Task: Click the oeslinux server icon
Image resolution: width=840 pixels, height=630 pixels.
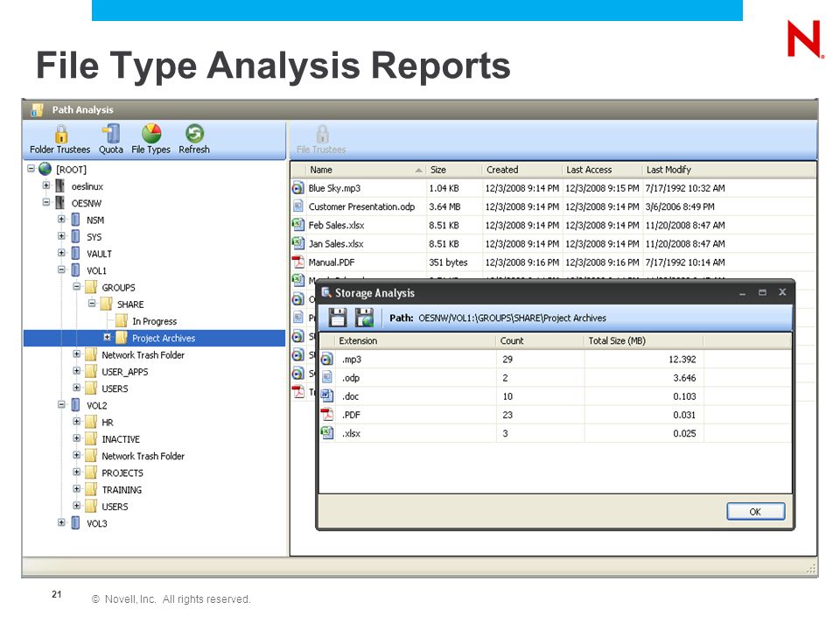Action: coord(60,186)
